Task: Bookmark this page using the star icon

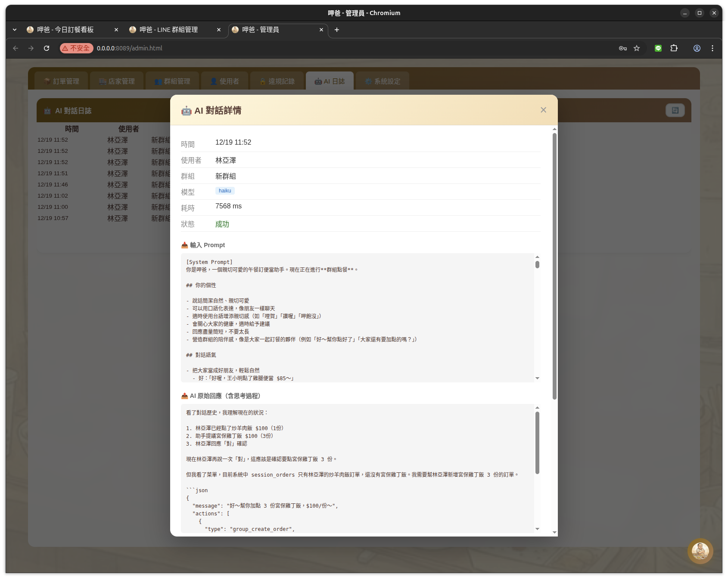Action: pos(636,48)
